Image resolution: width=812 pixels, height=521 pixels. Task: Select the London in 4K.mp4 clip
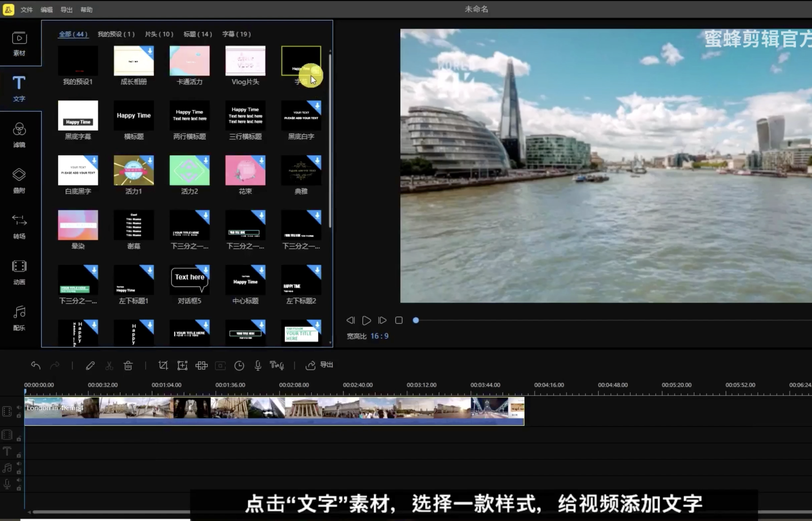274,411
